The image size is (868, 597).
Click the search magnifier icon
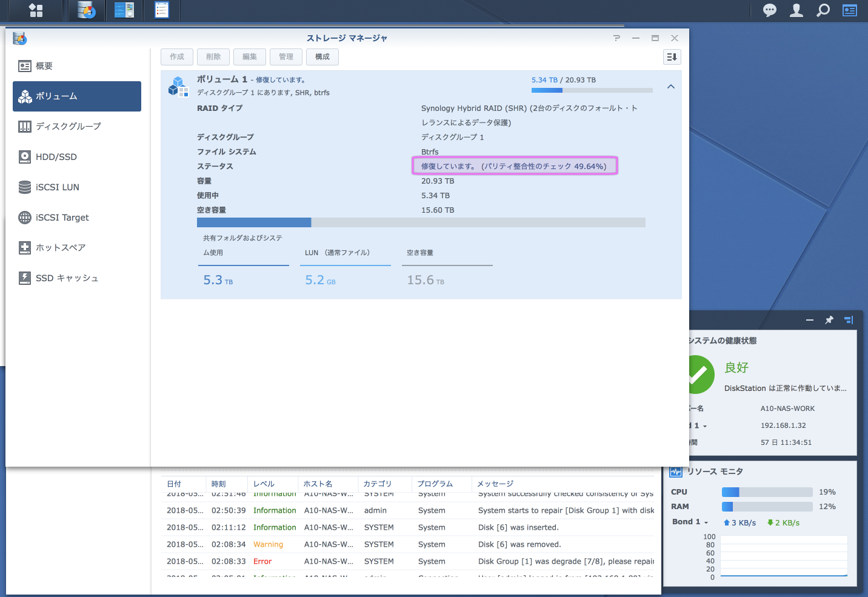point(823,10)
